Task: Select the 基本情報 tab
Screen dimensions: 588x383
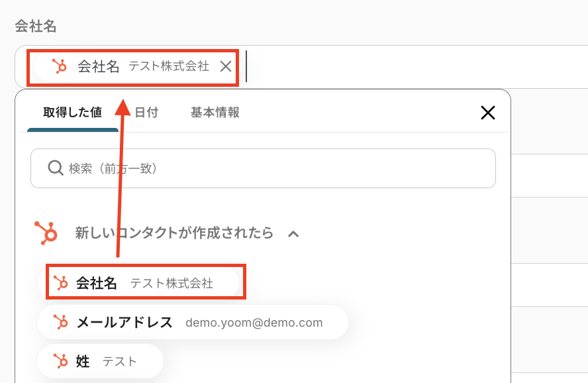Action: pos(215,112)
